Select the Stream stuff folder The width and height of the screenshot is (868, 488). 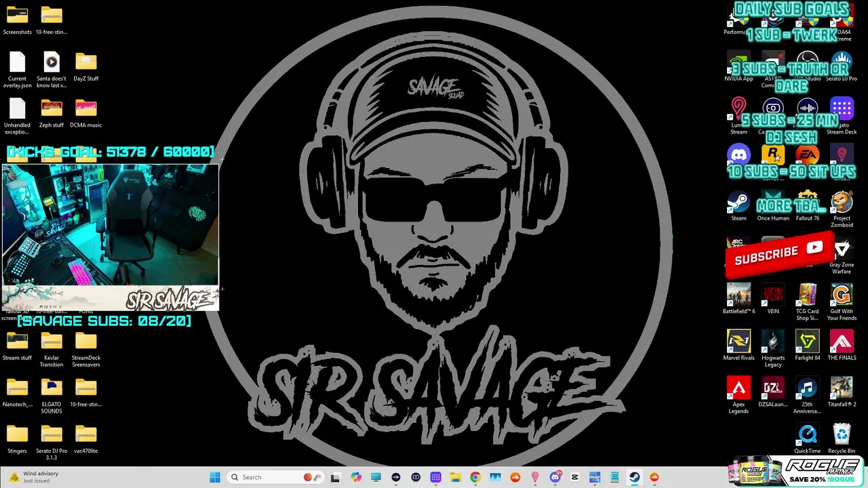pyautogui.click(x=17, y=346)
